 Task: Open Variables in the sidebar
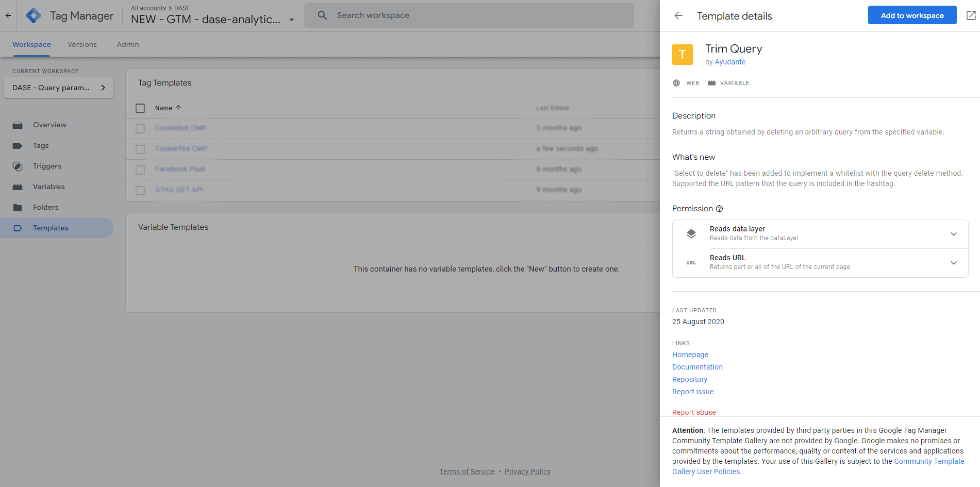[x=57, y=187]
